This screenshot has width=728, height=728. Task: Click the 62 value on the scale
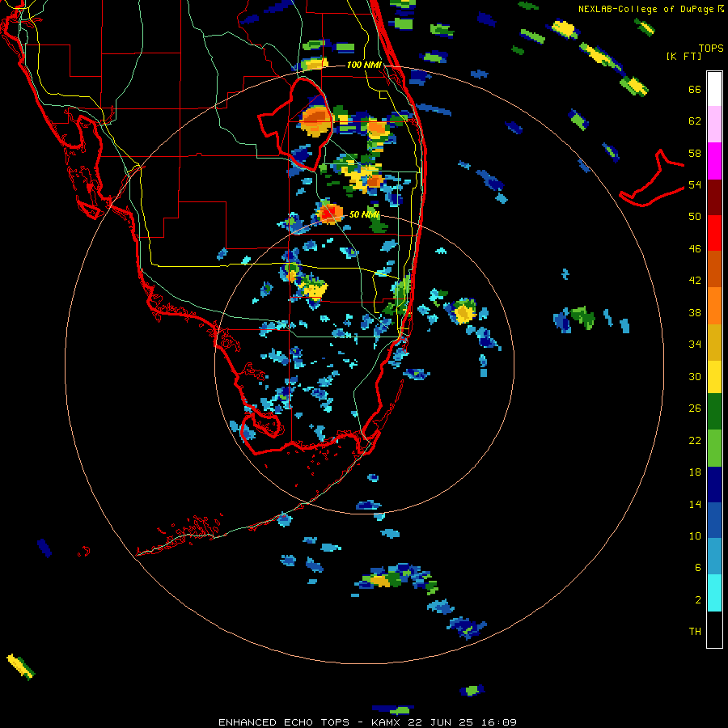tap(695, 121)
